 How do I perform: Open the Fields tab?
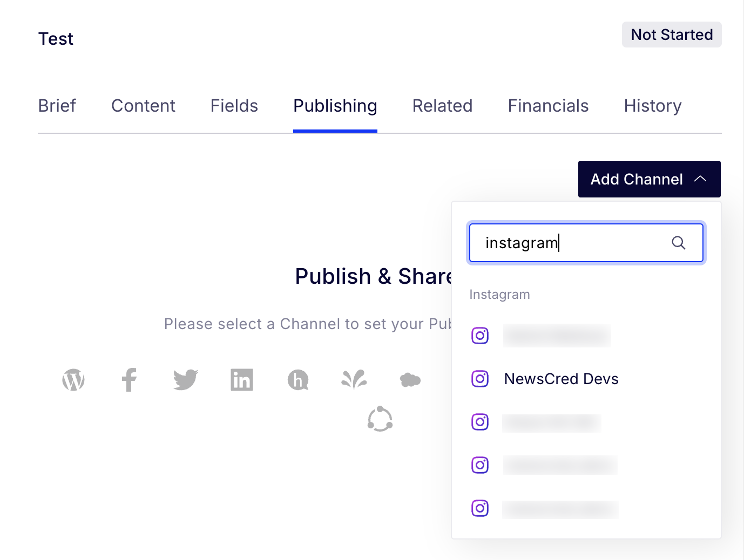coord(234,106)
